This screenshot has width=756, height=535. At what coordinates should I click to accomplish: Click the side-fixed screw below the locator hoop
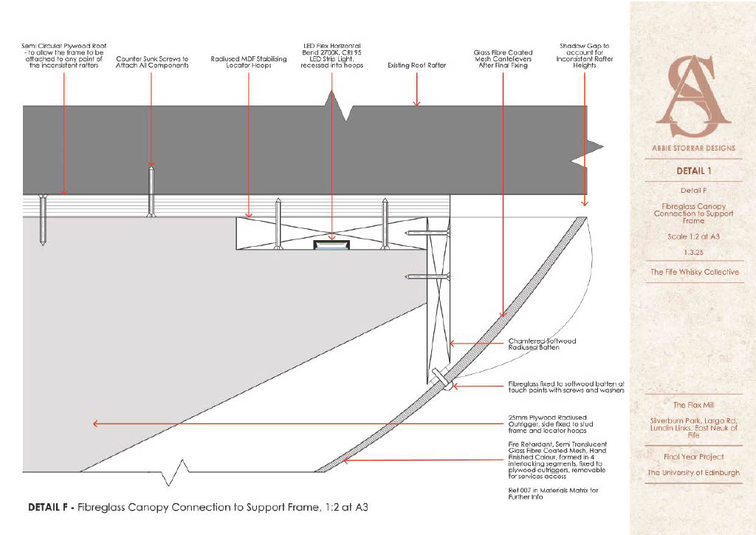pos(427,277)
